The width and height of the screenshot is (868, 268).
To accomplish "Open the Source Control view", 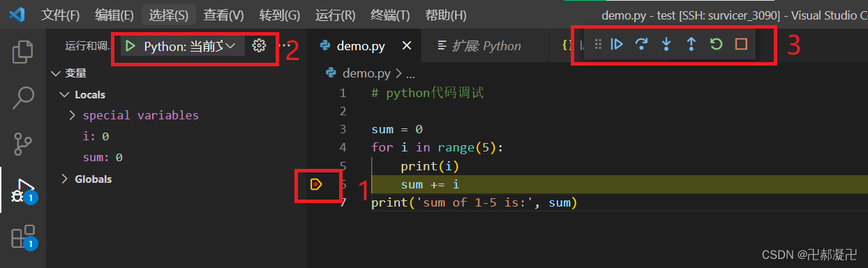I will coord(23,143).
